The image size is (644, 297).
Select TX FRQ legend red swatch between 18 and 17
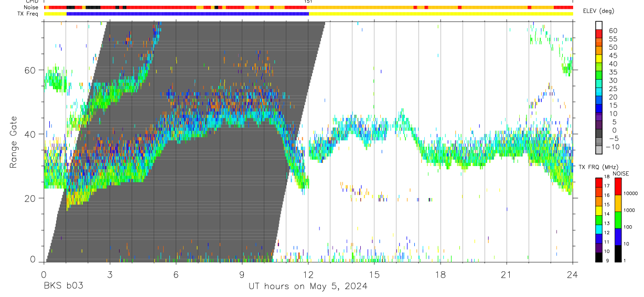tap(599, 182)
